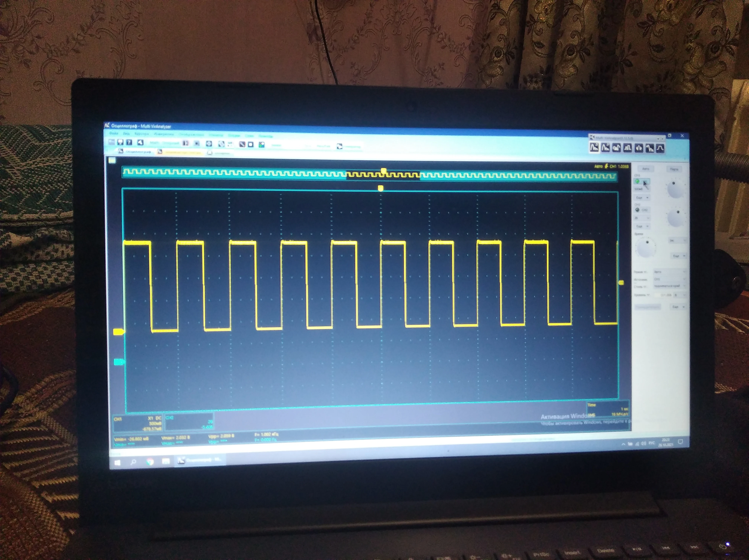
Task: Click the white square stop icon in toolbar
Action: click(251, 144)
